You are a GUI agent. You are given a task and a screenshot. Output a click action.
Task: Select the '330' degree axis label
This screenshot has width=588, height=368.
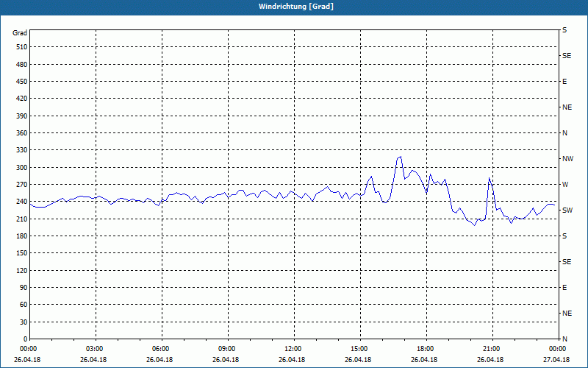pyautogui.click(x=22, y=150)
